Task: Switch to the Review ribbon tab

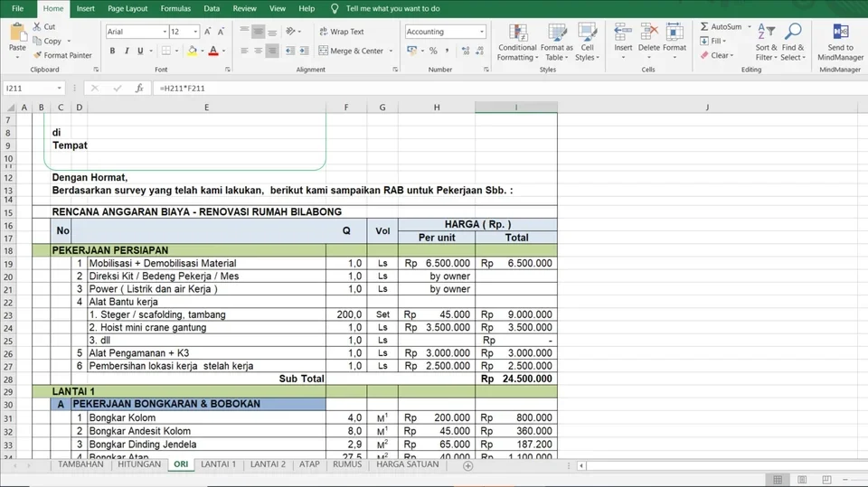Action: coord(244,8)
